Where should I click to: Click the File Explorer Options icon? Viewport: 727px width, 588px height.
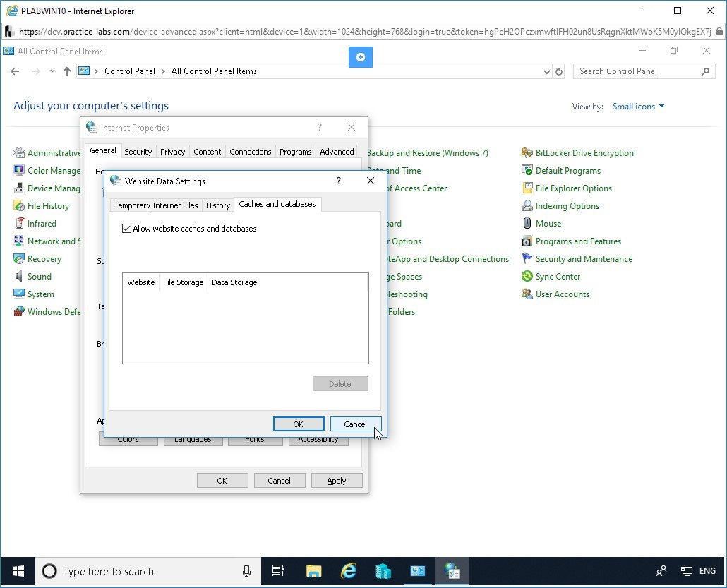pyautogui.click(x=527, y=188)
